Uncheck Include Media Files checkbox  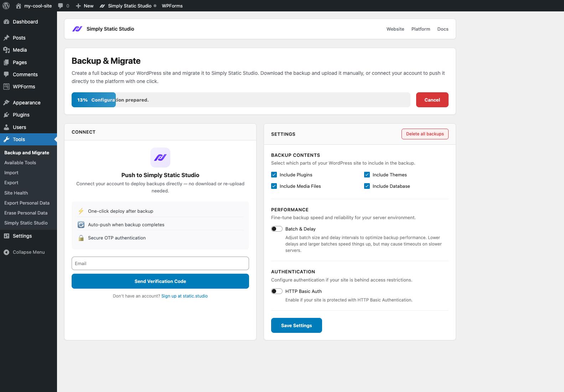(x=274, y=186)
